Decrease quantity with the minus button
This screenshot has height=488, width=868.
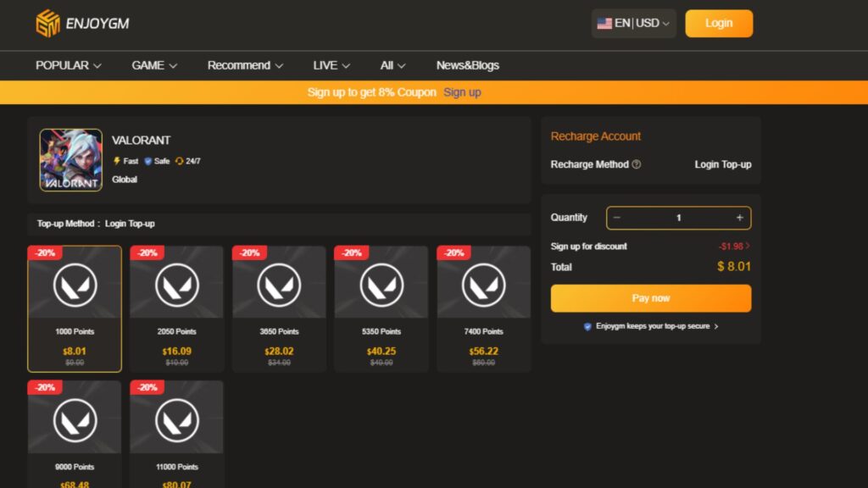pyautogui.click(x=617, y=218)
